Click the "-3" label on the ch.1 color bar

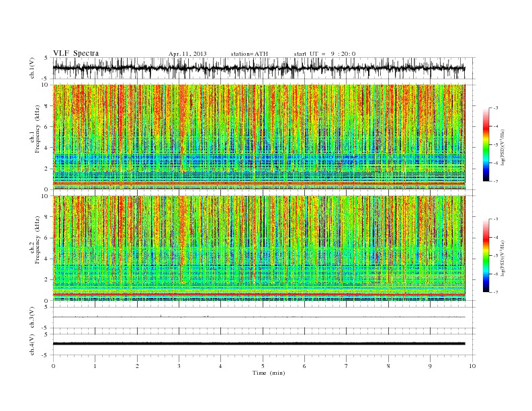pyautogui.click(x=496, y=108)
